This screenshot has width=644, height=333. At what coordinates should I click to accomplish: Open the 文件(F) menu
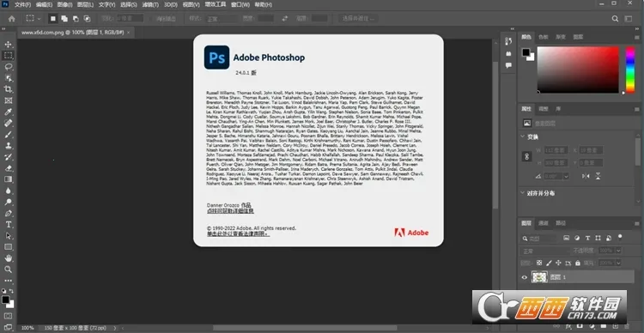(x=22, y=4)
